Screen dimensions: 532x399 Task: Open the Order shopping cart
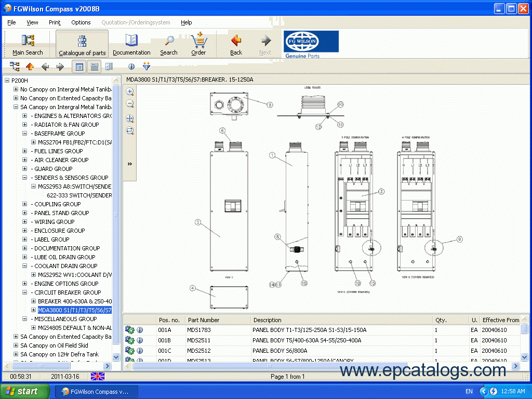198,44
